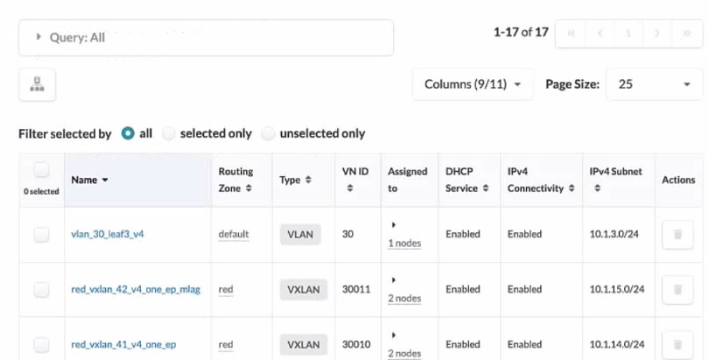This screenshot has width=708, height=360.
Task: Click trash icon for red_vxlan_41_v4_one_ep row
Action: point(677,345)
